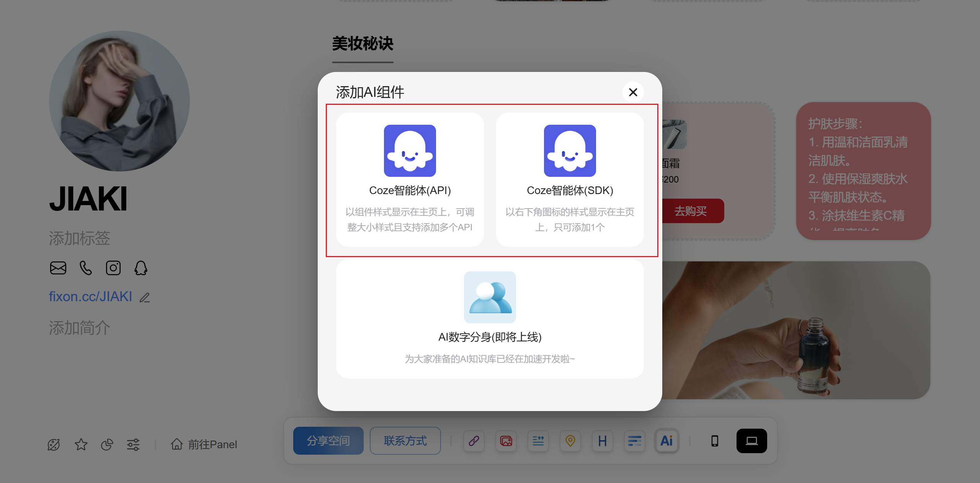Click the Ai component toolbar icon
The width and height of the screenshot is (980, 483).
(667, 441)
